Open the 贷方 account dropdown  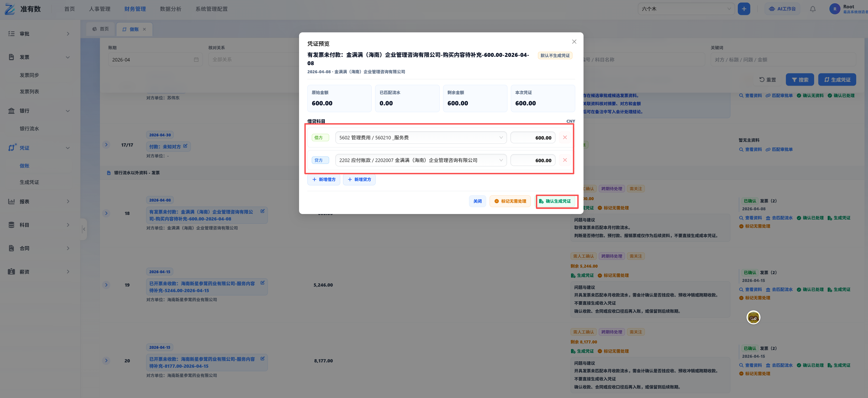pos(421,160)
